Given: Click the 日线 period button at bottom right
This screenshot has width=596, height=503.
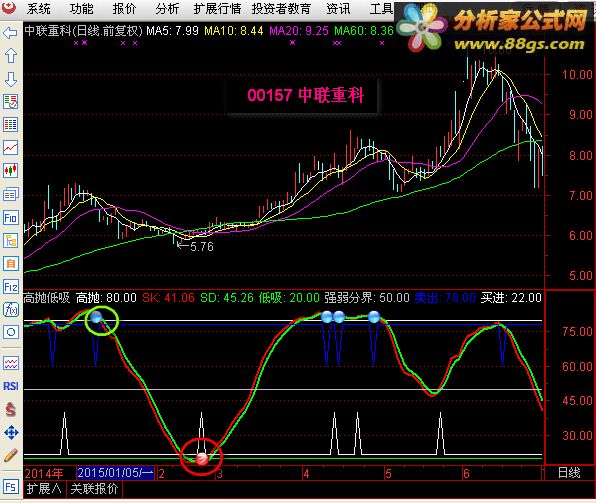Looking at the screenshot, I should tap(569, 473).
